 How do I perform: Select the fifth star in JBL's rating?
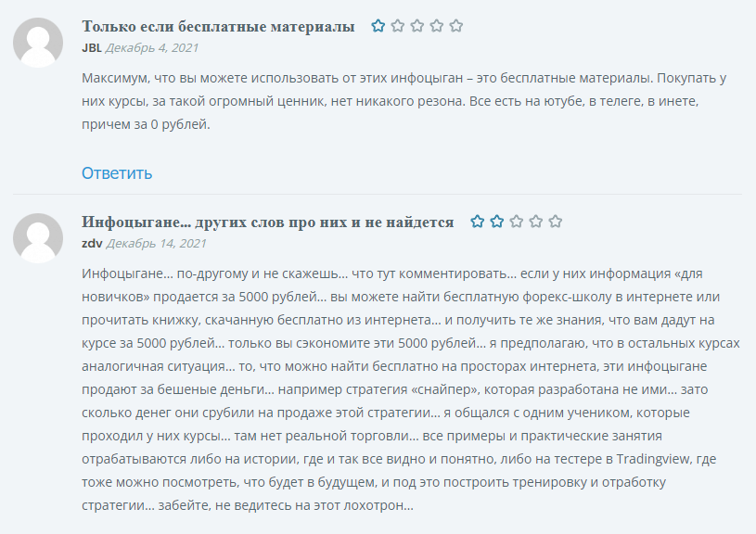click(455, 27)
